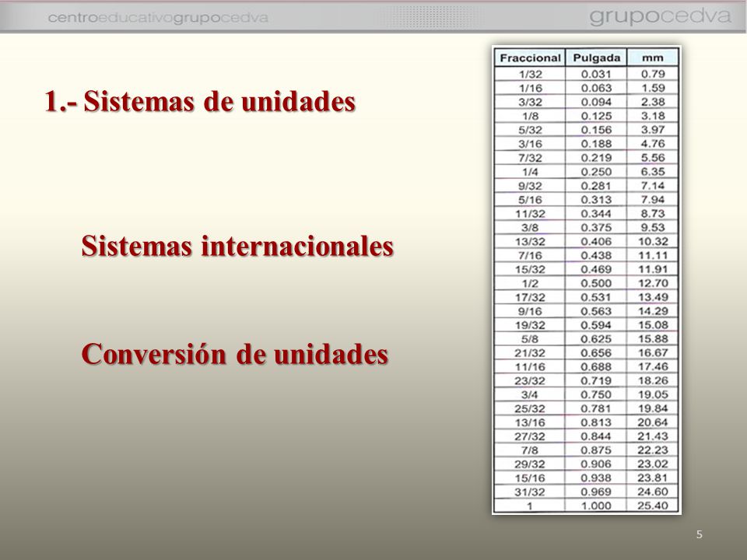Click the '25/32' fraction cell
747x560 pixels.
click(530, 409)
